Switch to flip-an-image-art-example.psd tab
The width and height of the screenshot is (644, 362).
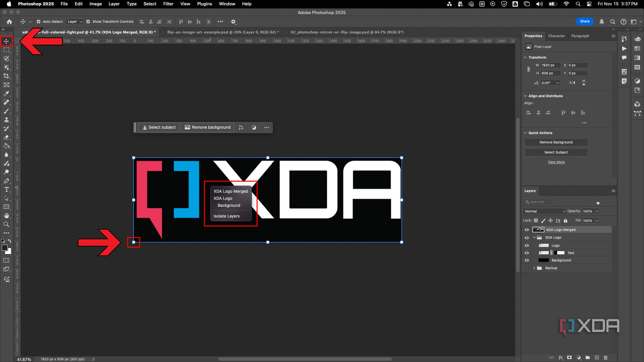pyautogui.click(x=223, y=32)
